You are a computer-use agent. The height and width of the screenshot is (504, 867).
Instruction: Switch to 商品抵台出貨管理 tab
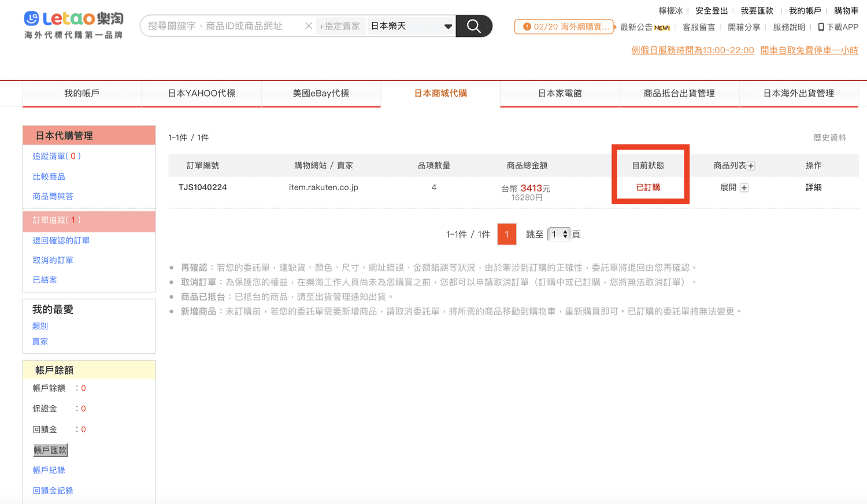pyautogui.click(x=679, y=93)
